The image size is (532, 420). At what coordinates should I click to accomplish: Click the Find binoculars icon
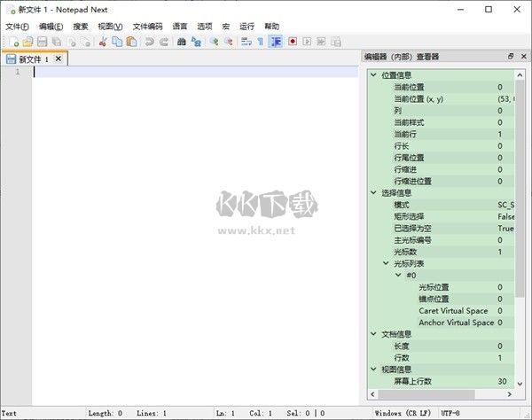182,42
